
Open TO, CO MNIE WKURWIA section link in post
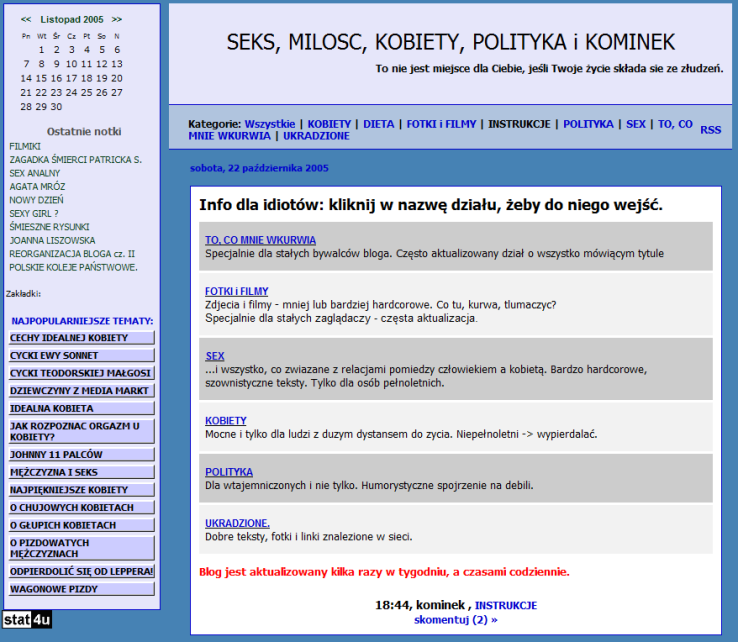pos(260,240)
